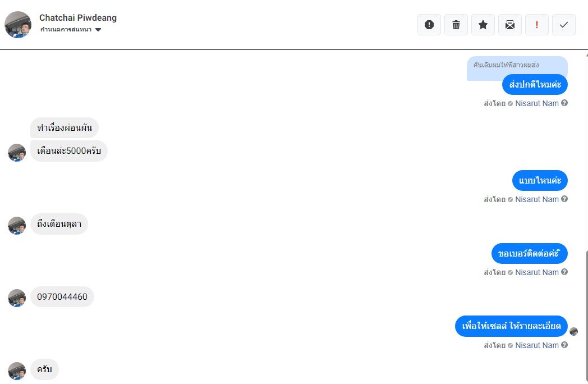Star this conversation
The height and width of the screenshot is (384, 588).
pyautogui.click(x=483, y=25)
